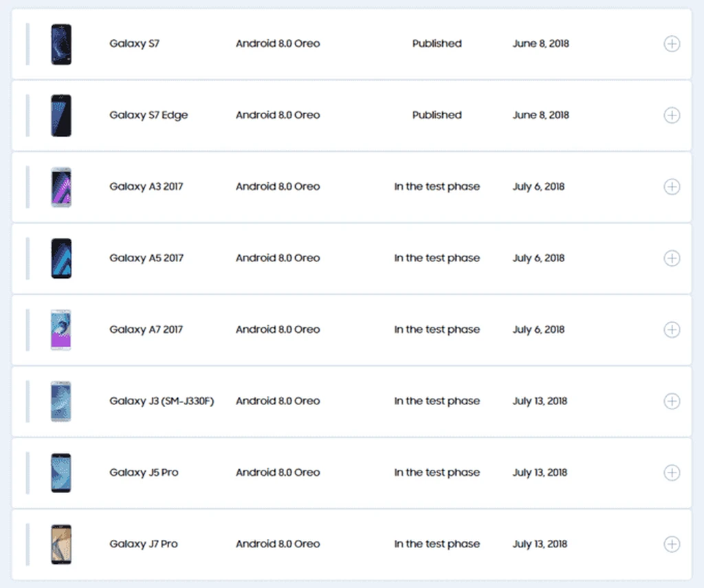The height and width of the screenshot is (588, 704).
Task: Select the 'Galaxy S7 Edge' device name
Action: point(148,115)
